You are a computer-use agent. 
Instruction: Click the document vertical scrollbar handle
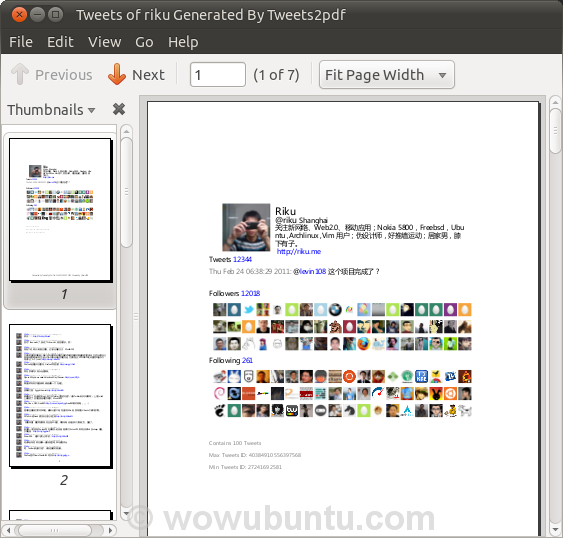[555, 131]
